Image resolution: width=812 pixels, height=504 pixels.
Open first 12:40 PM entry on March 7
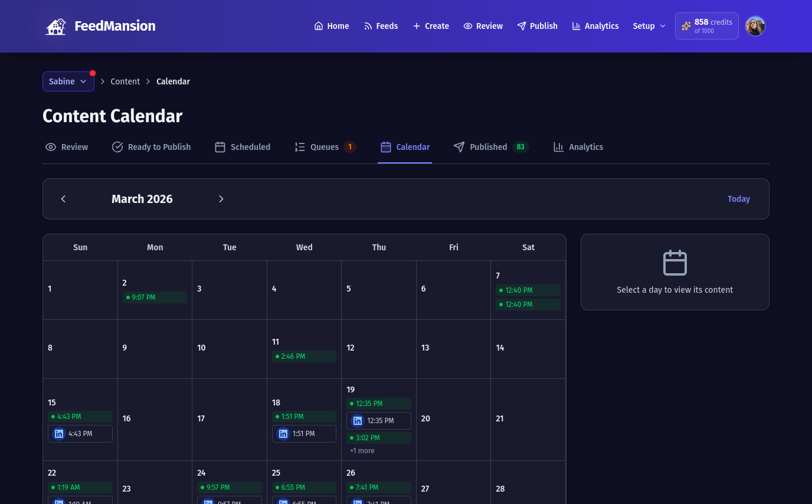pos(528,290)
